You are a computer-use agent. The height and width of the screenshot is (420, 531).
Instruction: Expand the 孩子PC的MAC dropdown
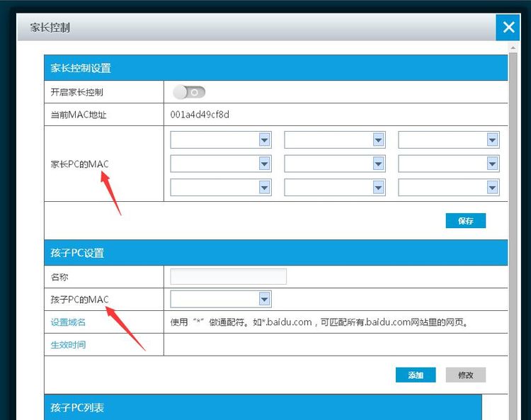221,299
